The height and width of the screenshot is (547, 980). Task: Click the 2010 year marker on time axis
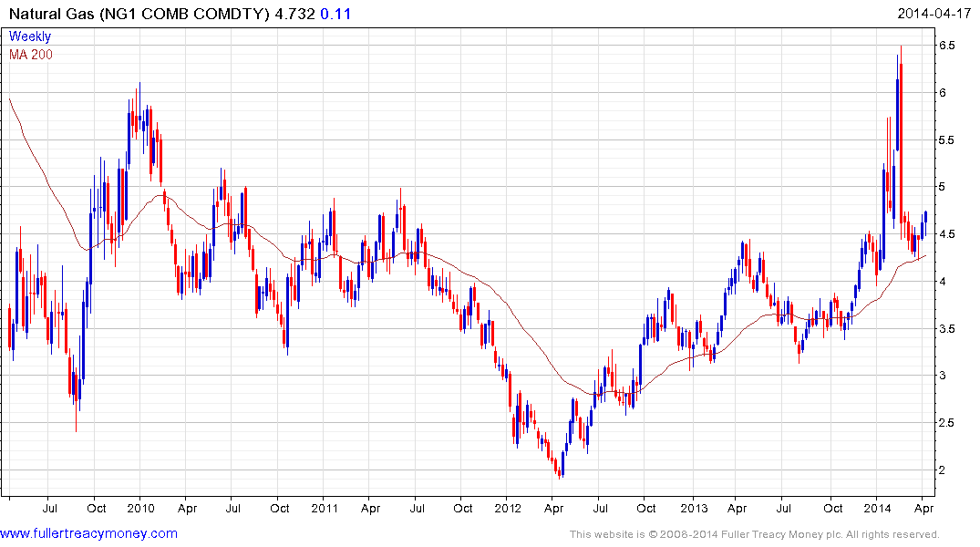139,508
